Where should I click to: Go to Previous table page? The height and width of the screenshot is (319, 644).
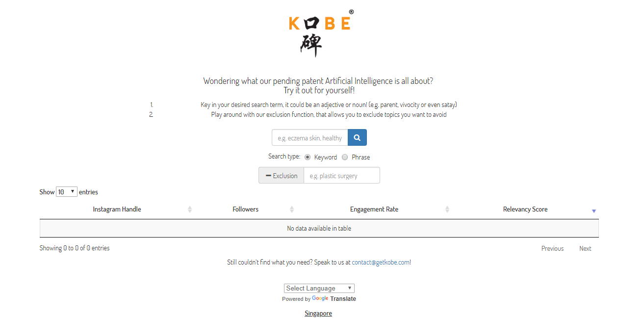(552, 248)
